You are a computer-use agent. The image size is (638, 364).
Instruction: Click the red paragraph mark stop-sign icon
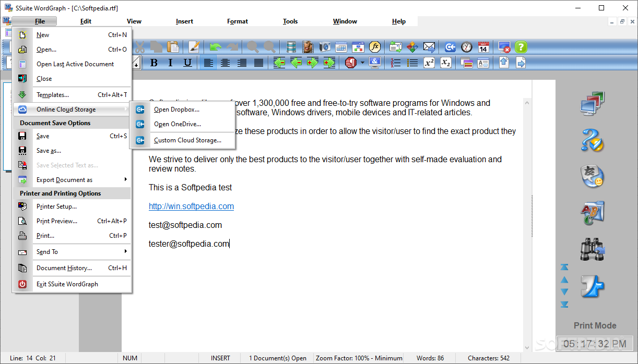click(x=351, y=63)
